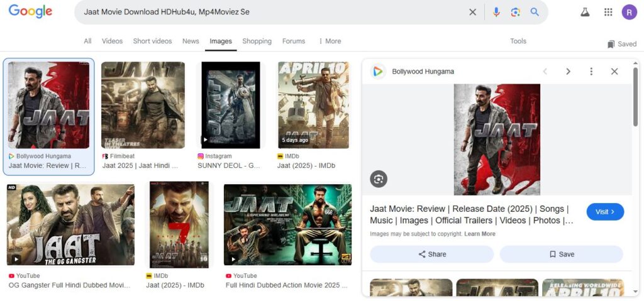Clear the search query with X icon

(473, 13)
